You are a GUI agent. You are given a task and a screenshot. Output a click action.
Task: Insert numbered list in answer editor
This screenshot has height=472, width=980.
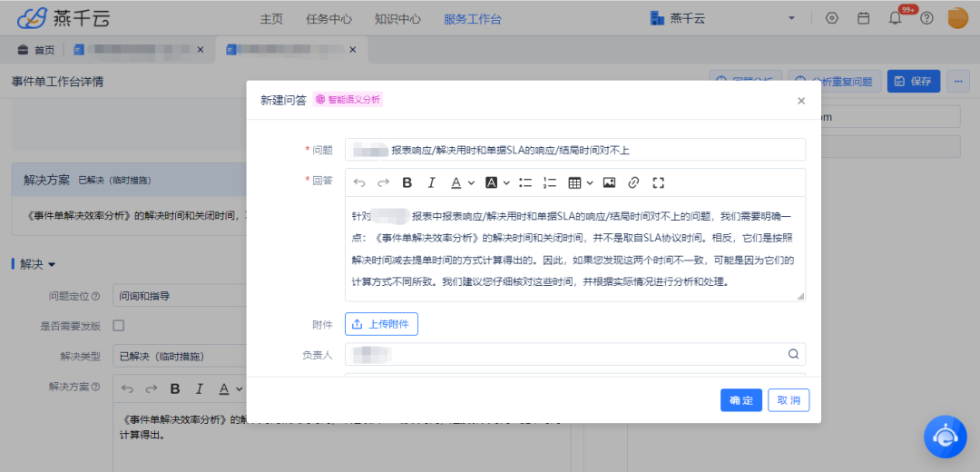[x=549, y=182]
